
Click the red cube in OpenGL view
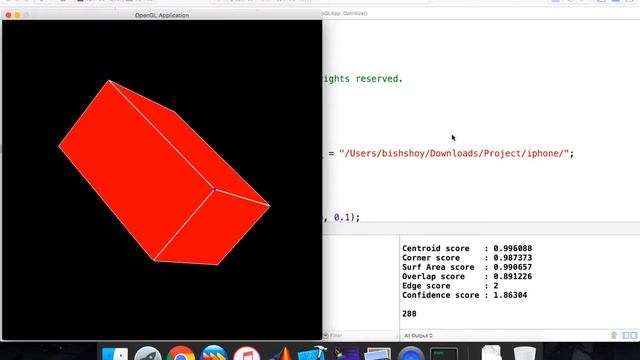coord(163,171)
